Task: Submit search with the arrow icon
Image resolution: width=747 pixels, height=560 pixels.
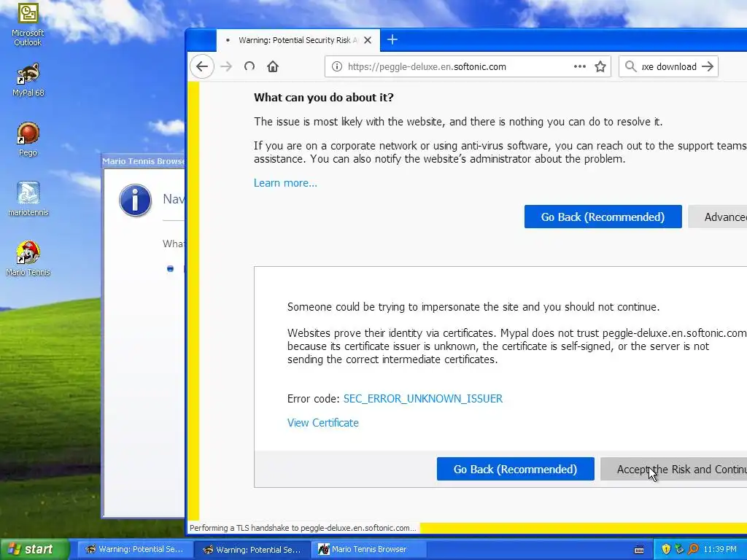Action: click(x=708, y=66)
